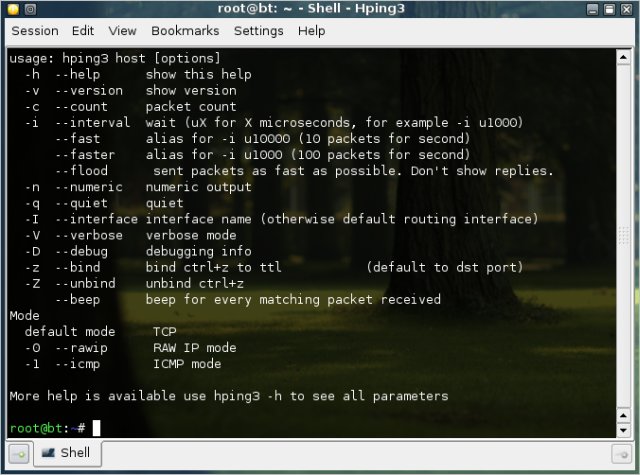Click the '--interface' option text
The image size is (640, 475).
[x=97, y=220]
